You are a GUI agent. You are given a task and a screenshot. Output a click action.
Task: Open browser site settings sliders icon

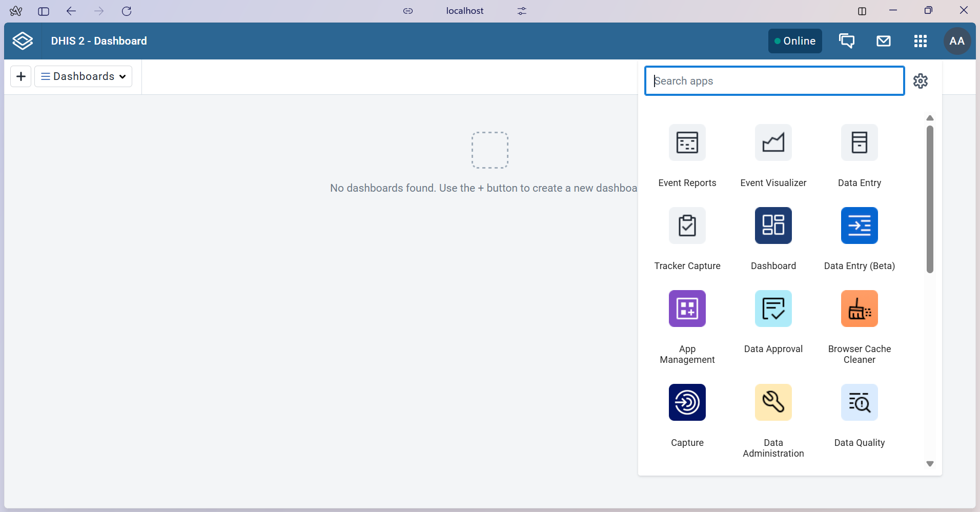522,11
